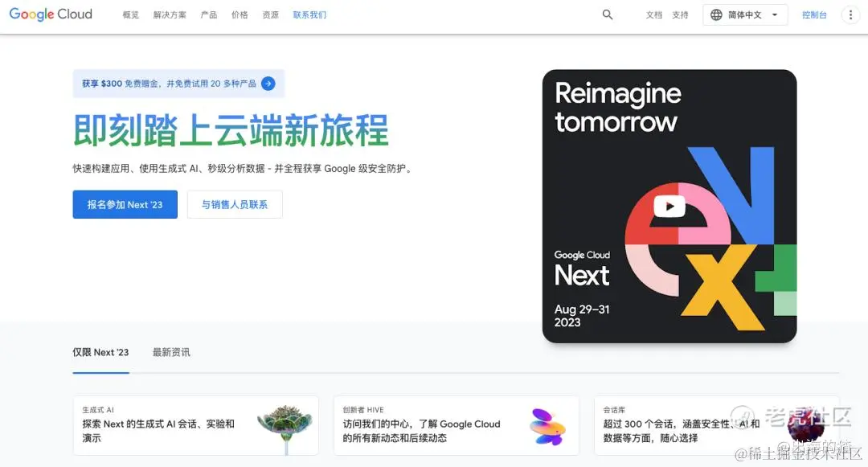Open the 探索 Next 的生成式 AI 会话 card
Viewport: 868px width, 467px height.
(196, 425)
